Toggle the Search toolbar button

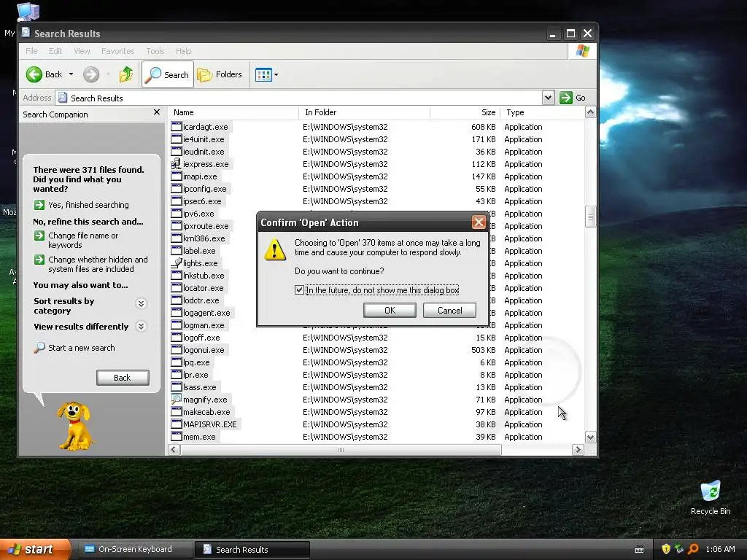168,74
